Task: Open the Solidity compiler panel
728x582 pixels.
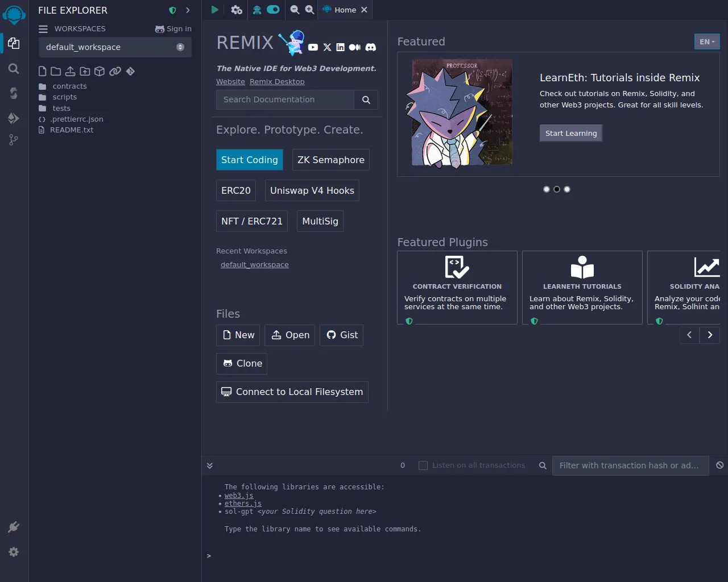Action: 14,93
